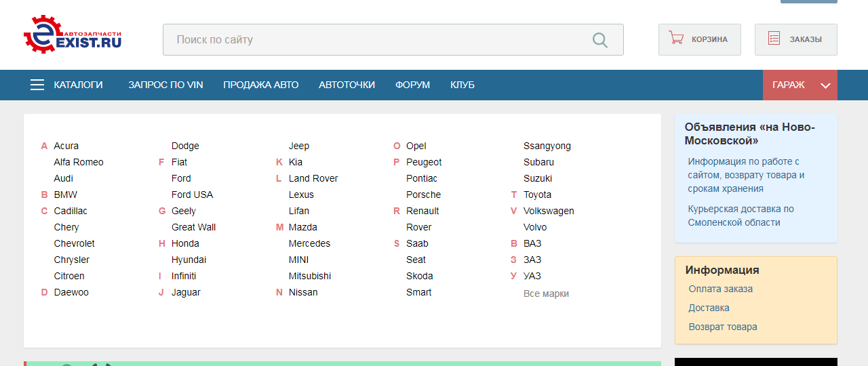The height and width of the screenshot is (366, 868).
Task: Open the Jeep brand link
Action: pos(299,146)
